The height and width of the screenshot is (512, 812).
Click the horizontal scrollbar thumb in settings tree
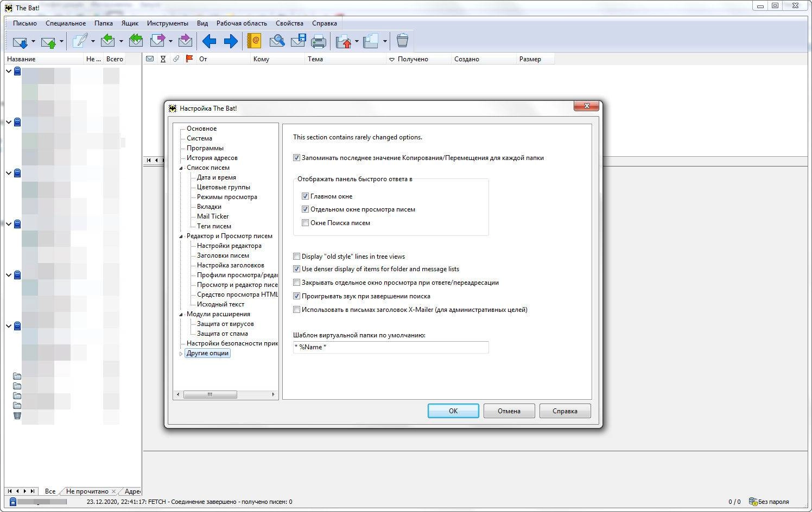pyautogui.click(x=210, y=394)
